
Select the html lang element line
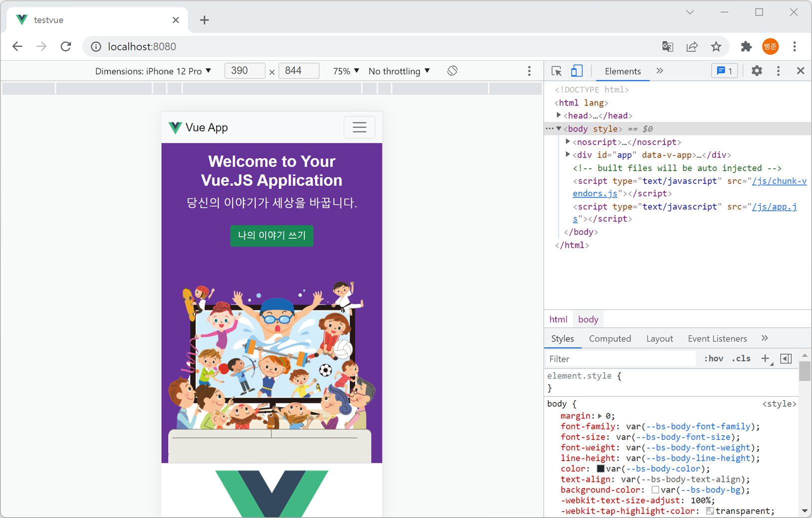coord(581,103)
